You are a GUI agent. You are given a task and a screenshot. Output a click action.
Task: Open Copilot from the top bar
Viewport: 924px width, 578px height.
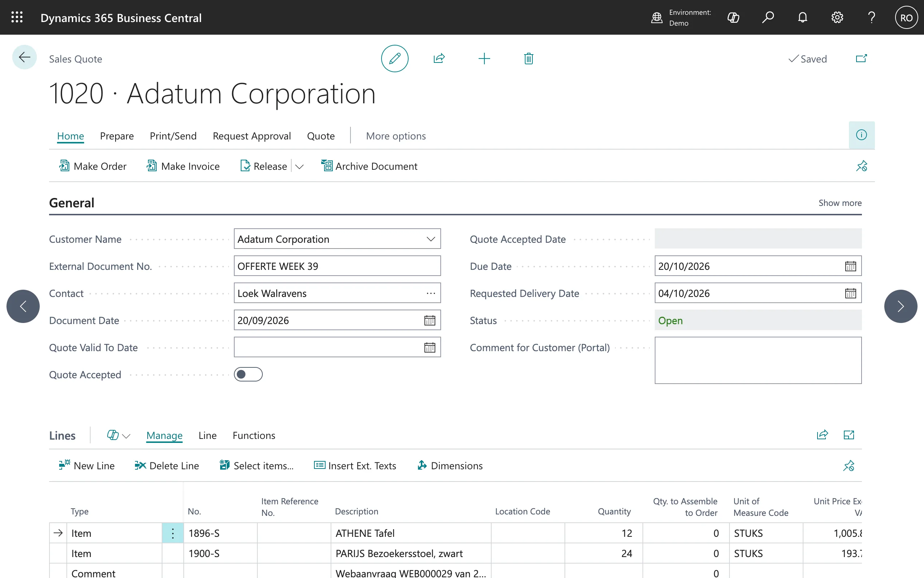click(733, 18)
